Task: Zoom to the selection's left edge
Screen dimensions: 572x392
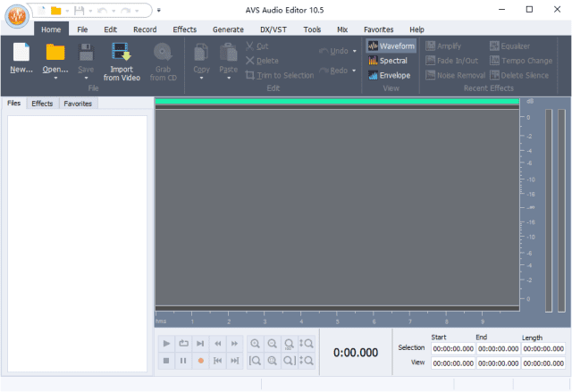Action: (x=255, y=361)
